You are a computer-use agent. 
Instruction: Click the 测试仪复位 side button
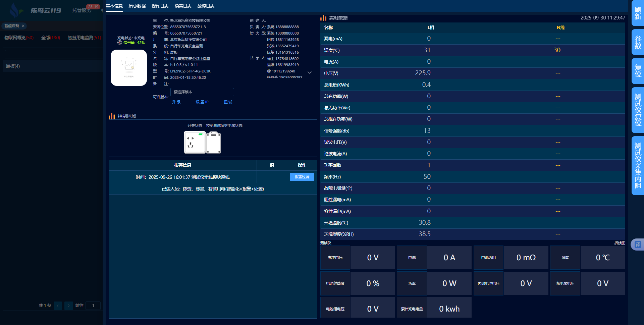click(638, 110)
